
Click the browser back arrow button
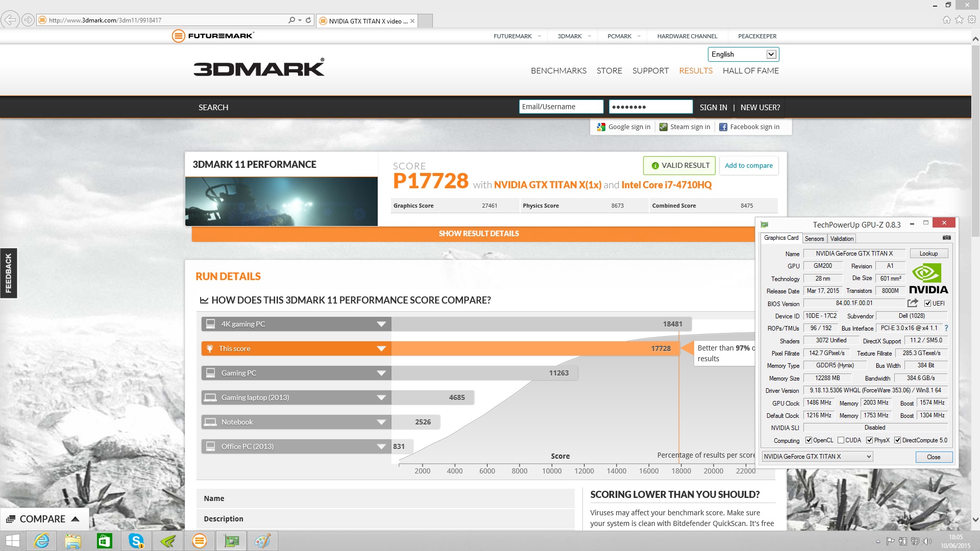pos(10,20)
